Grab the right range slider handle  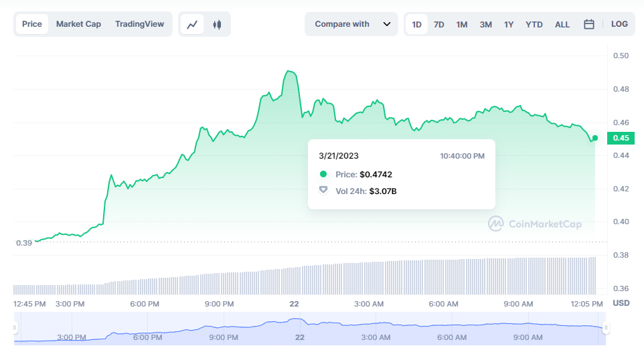click(605, 328)
